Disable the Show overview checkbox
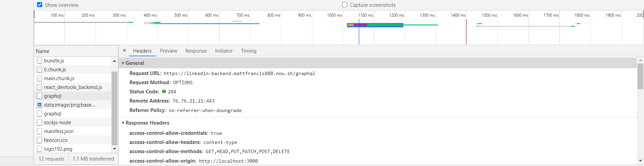The image size is (644, 166). coord(40,5)
